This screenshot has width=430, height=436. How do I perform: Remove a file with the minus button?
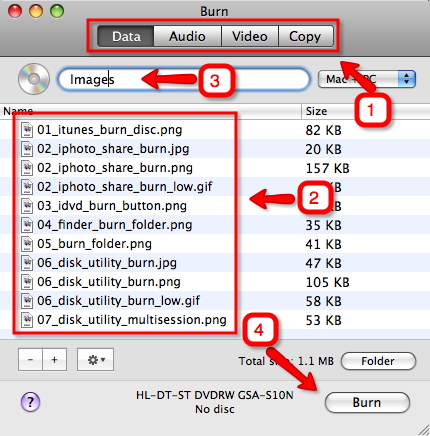(30, 360)
